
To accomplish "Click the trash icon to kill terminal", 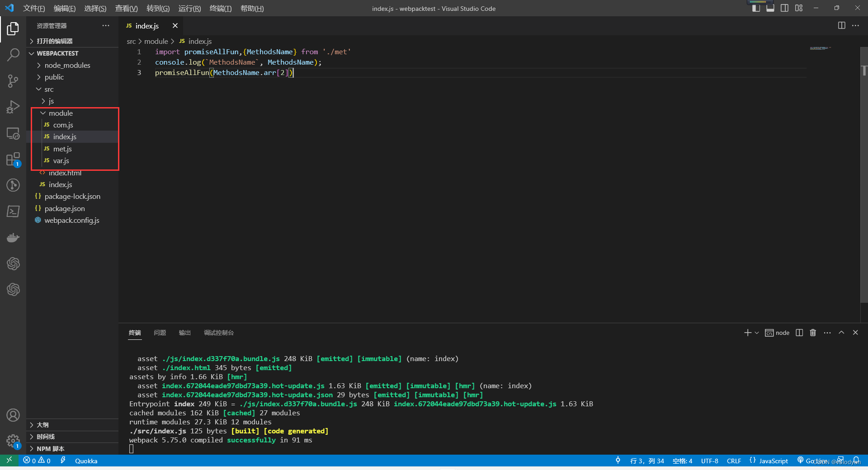I will [812, 333].
